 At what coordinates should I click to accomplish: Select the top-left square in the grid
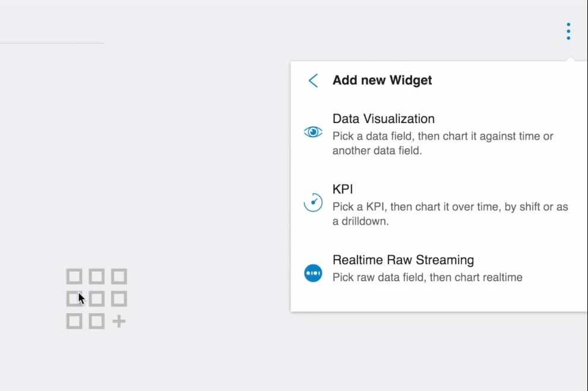pyautogui.click(x=74, y=276)
